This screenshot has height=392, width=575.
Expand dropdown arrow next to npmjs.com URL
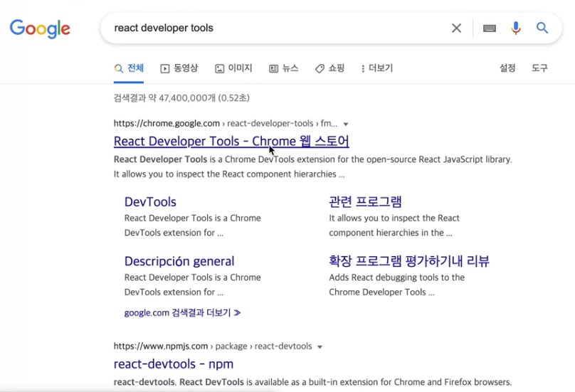coord(320,347)
